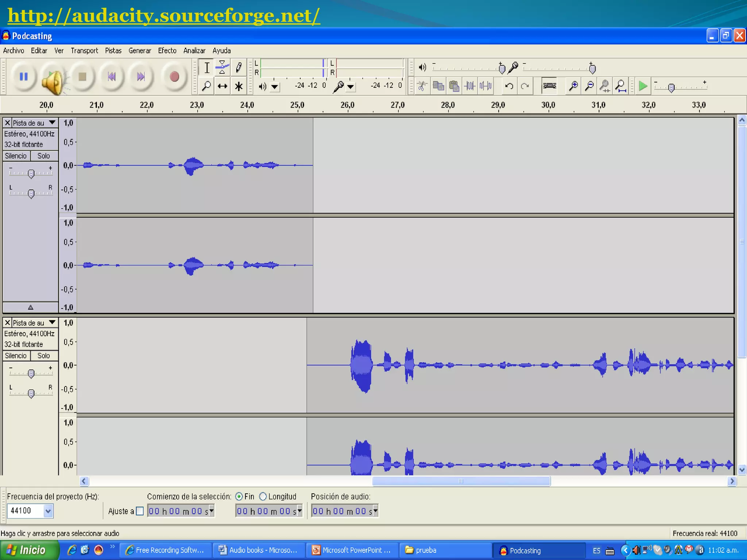Click the Paste clipboard icon
The width and height of the screenshot is (747, 560).
(454, 86)
